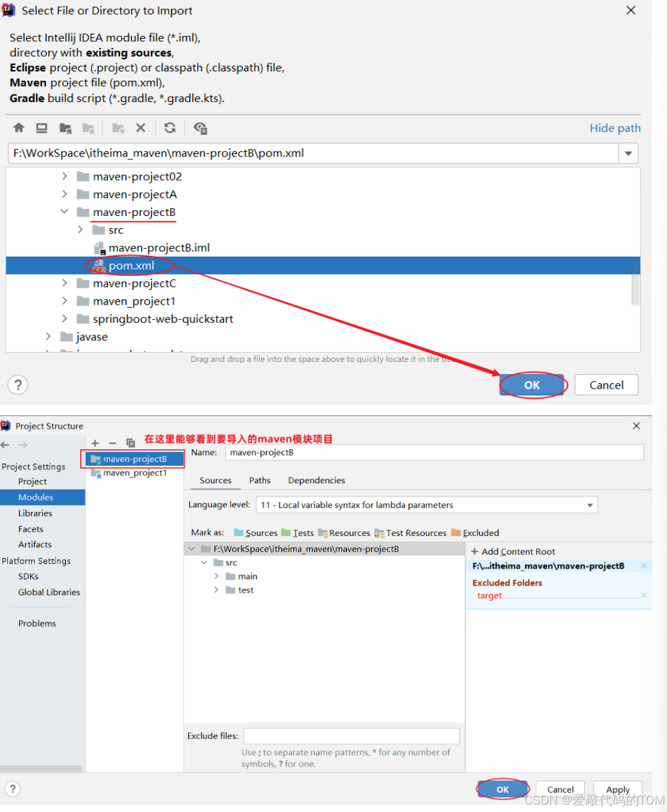
Task: Click the New Folder icon
Action: (119, 128)
